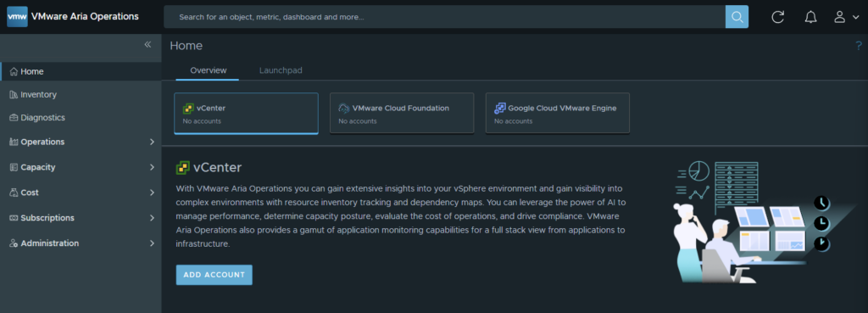Click the Operations sidebar icon
Screen dimensions: 868x313
[x=14, y=142]
